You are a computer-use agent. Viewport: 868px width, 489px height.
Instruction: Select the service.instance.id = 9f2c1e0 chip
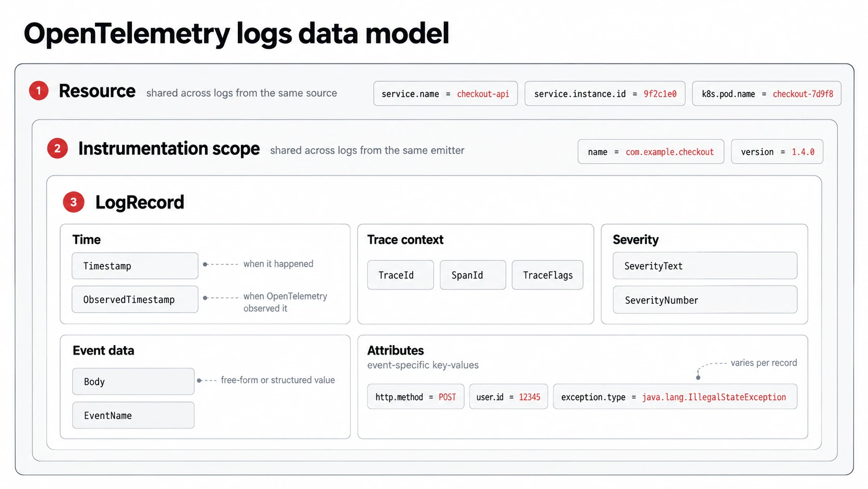click(x=605, y=94)
